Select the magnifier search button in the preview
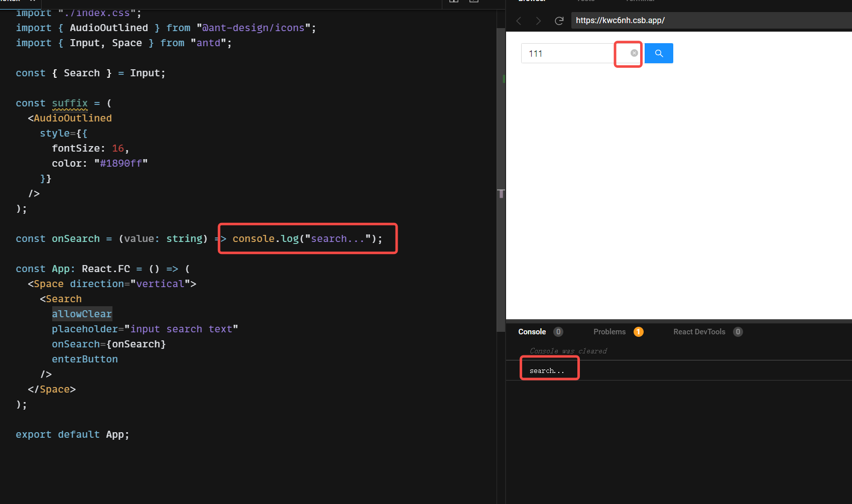Viewport: 852px width, 504px height. point(659,53)
